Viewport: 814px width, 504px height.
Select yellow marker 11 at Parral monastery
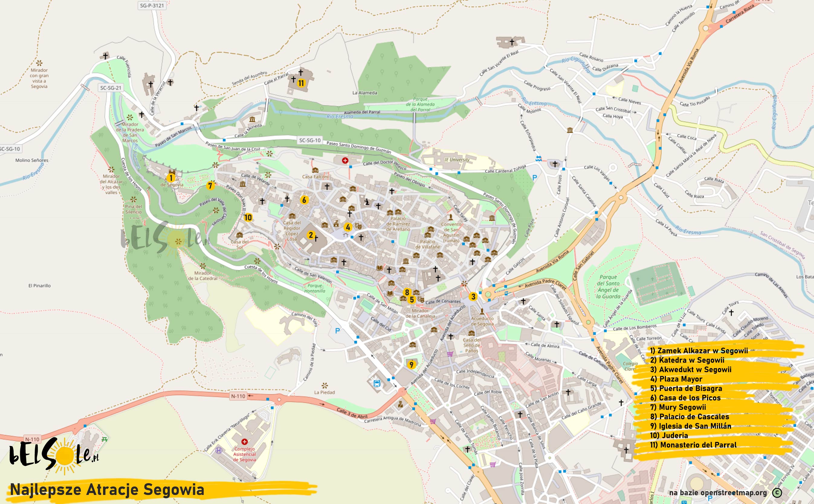(301, 83)
